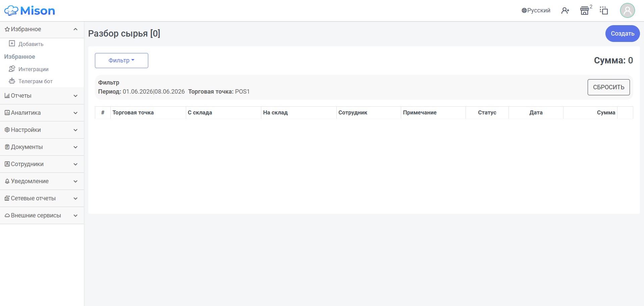
Task: Expand the Отчеты menu
Action: 42,96
